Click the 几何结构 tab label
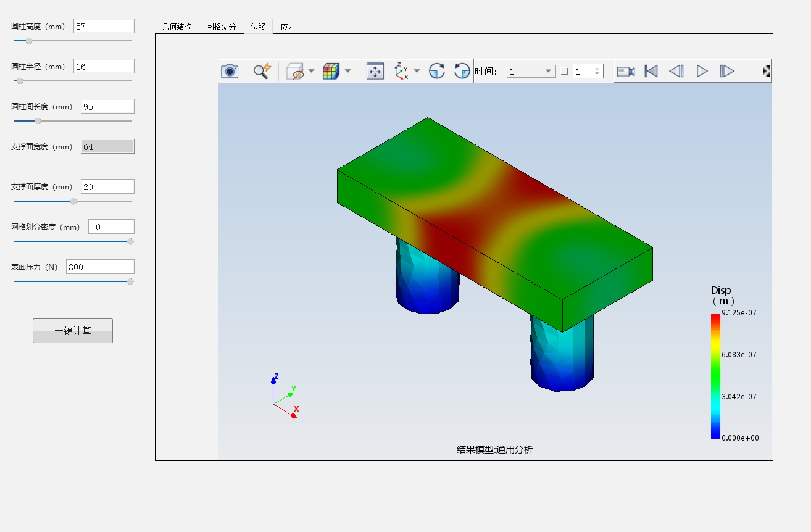 177,27
